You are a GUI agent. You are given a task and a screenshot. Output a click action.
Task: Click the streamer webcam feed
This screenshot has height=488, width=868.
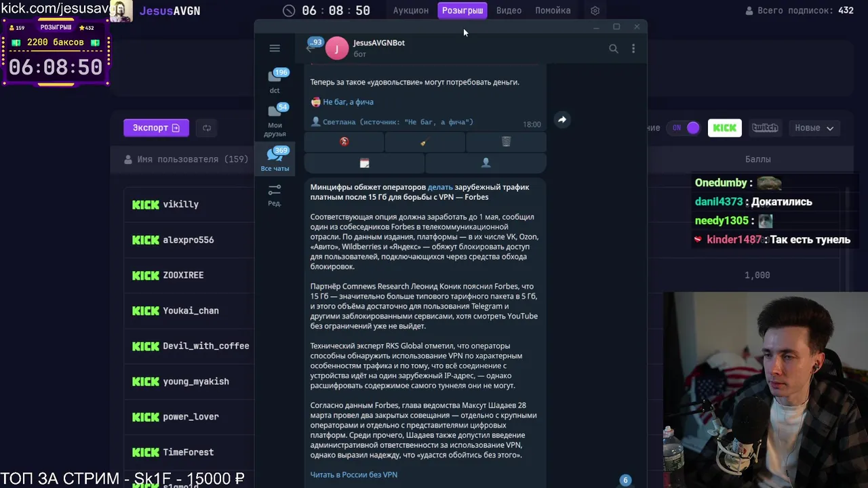point(766,390)
